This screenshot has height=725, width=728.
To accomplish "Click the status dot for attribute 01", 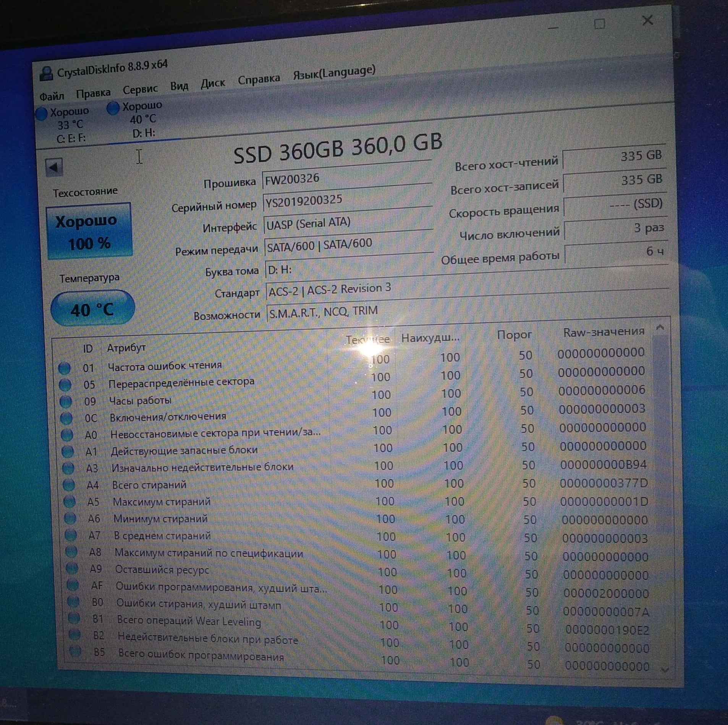I will click(65, 368).
